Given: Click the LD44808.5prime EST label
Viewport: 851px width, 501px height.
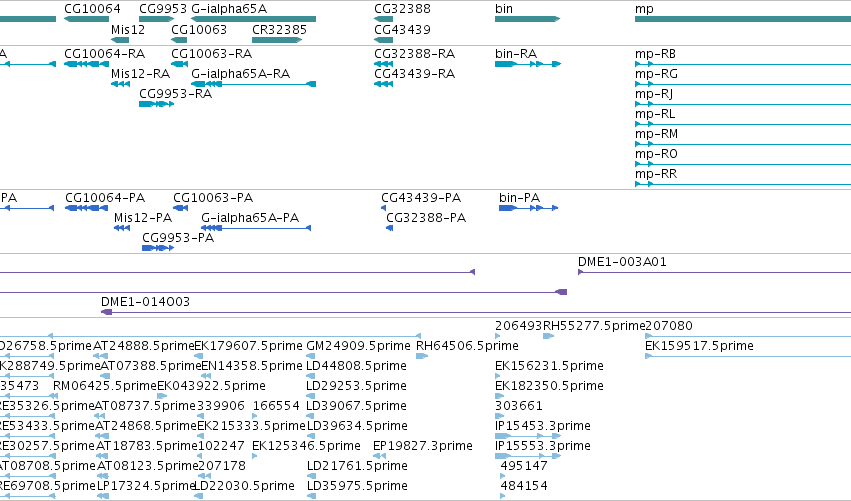Looking at the screenshot, I should tap(356, 366).
